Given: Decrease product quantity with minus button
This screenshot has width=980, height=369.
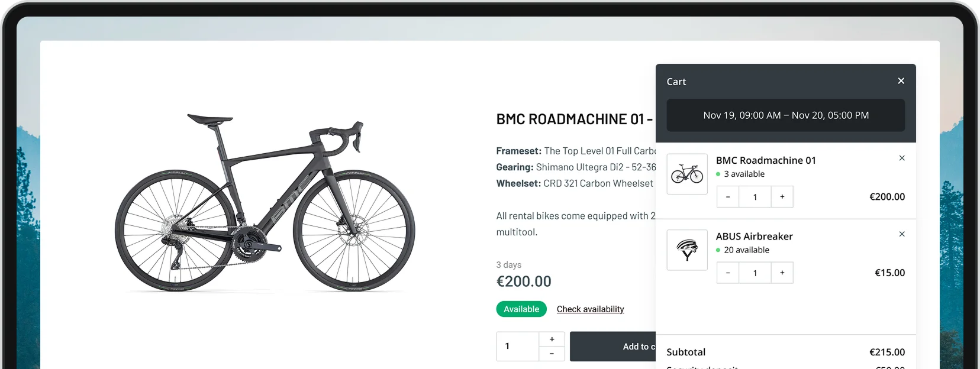Looking at the screenshot, I should 552,354.
